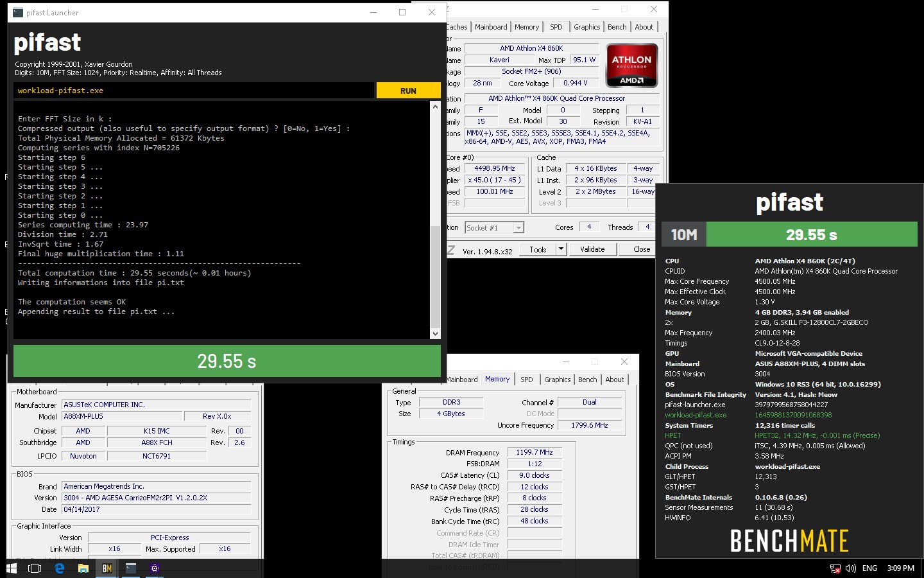Click the active Memory tab in lower CPU-Z
The width and height of the screenshot is (924, 578).
(497, 379)
